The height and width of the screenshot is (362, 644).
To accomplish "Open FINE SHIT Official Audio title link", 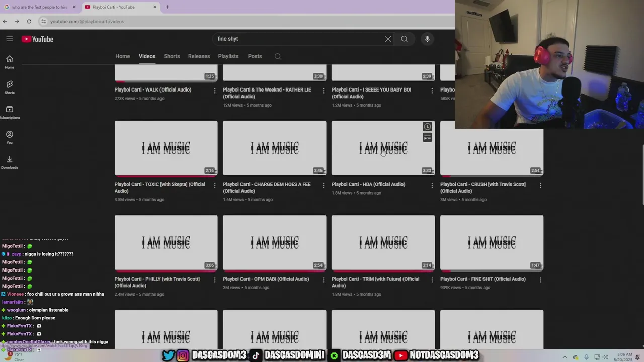I will point(483,279).
